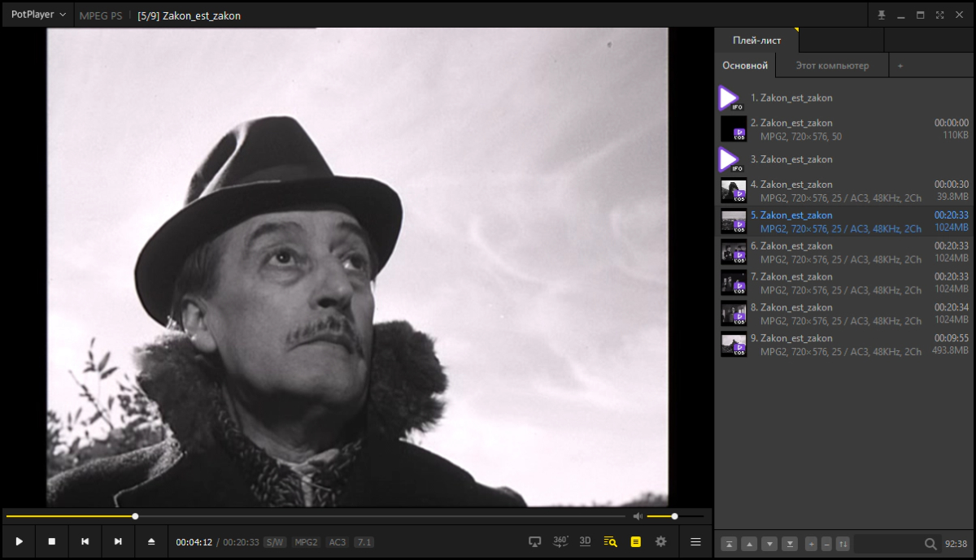Stop playback with the Stop button

click(52, 541)
